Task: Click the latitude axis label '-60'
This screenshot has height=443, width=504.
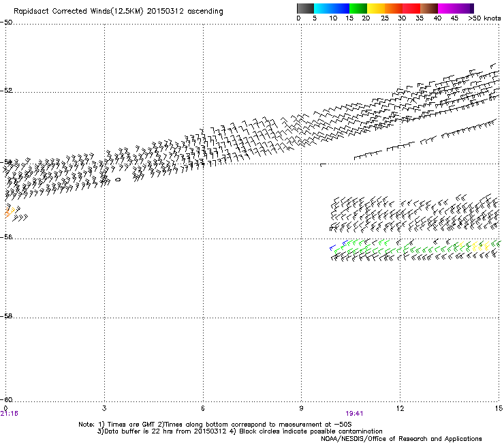Action: point(6,400)
